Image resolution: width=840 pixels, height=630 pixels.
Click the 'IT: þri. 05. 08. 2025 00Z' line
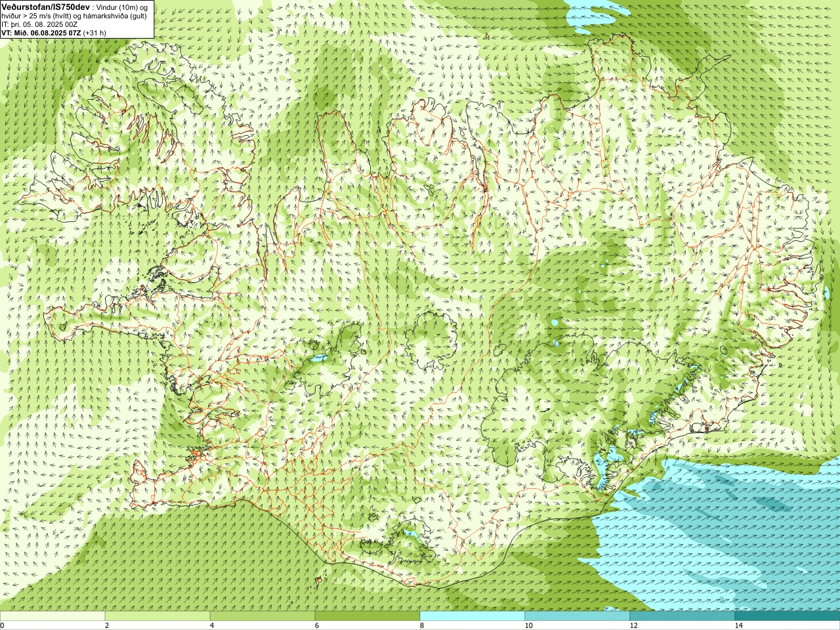(x=40, y=24)
